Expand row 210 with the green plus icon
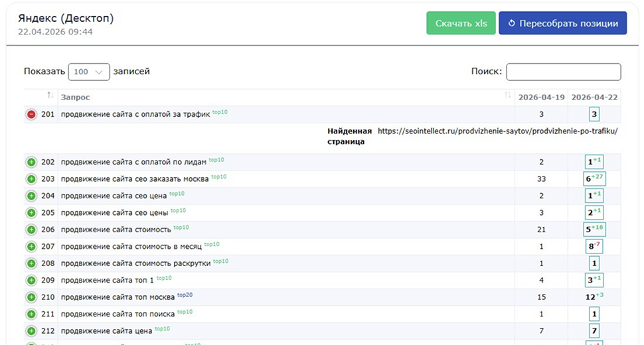Viewport: 644px width, 345px height. tap(31, 297)
